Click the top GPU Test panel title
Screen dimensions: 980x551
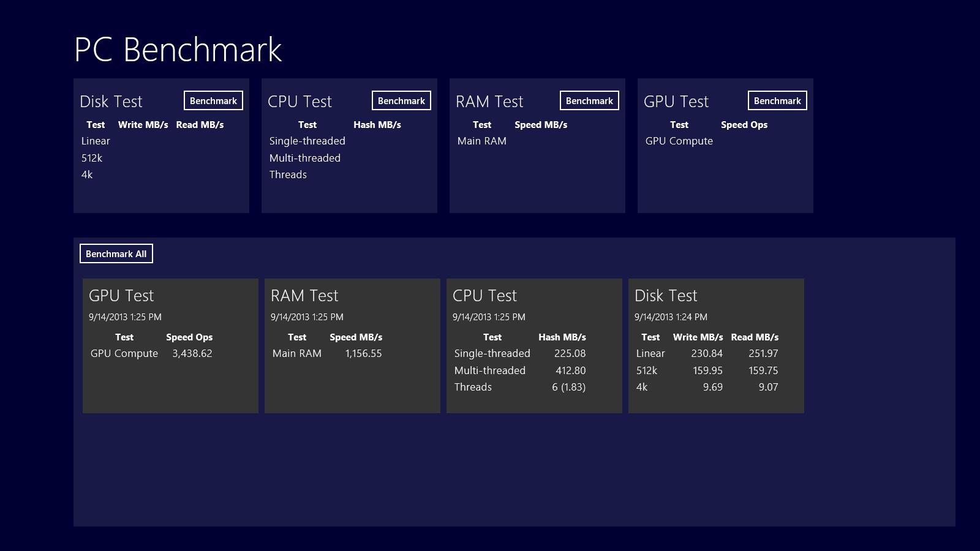(676, 102)
